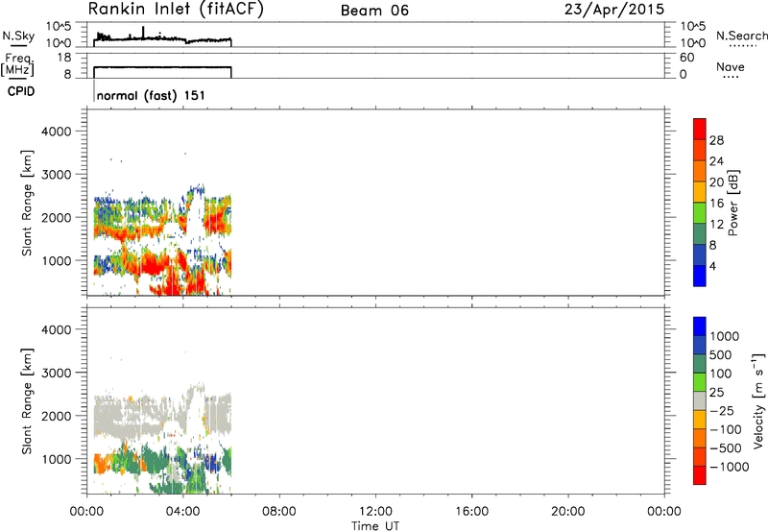768x532 pixels.
Task: Click the 60 tick on Nave axis
Action: click(x=686, y=58)
